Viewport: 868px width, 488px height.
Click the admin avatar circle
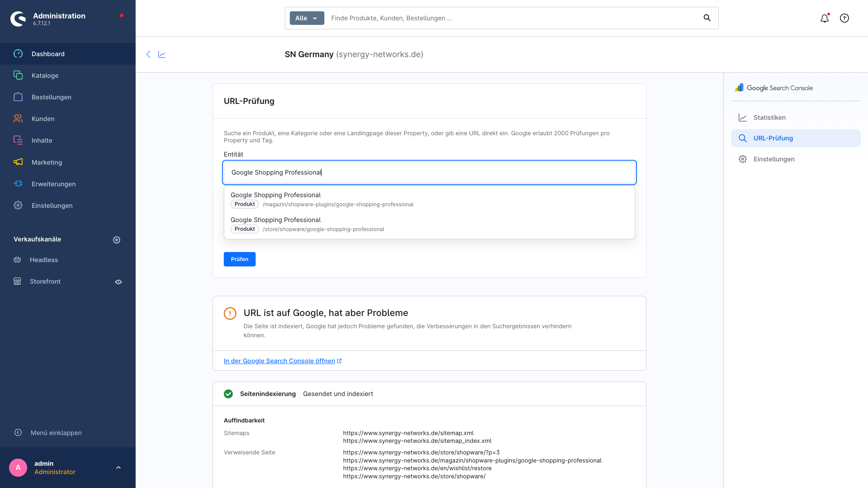pyautogui.click(x=18, y=467)
